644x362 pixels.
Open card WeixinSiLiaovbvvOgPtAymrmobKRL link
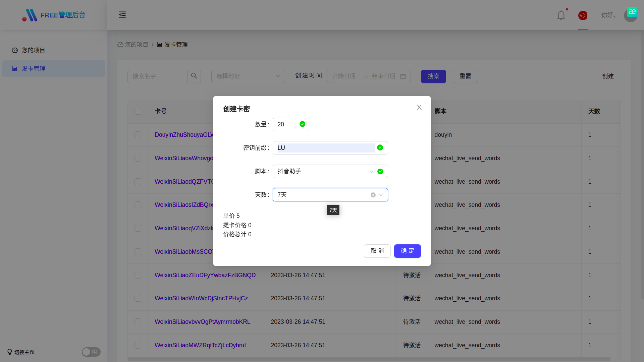point(202,322)
